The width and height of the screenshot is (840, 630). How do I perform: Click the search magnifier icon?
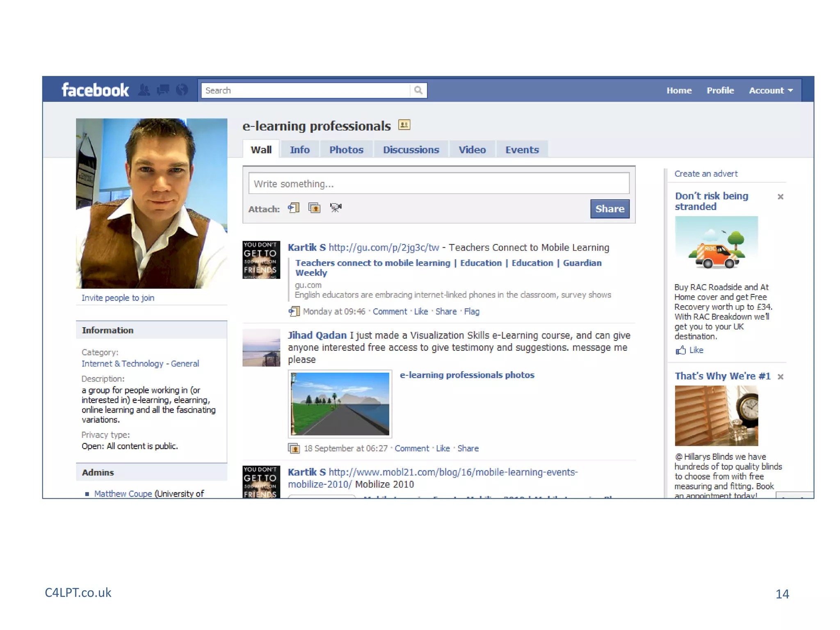(418, 90)
